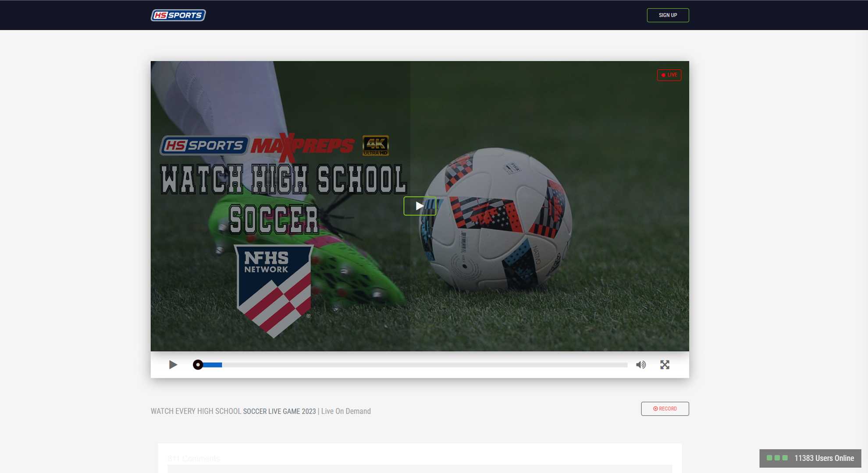Click the 4K Ultra HD badge

[376, 145]
